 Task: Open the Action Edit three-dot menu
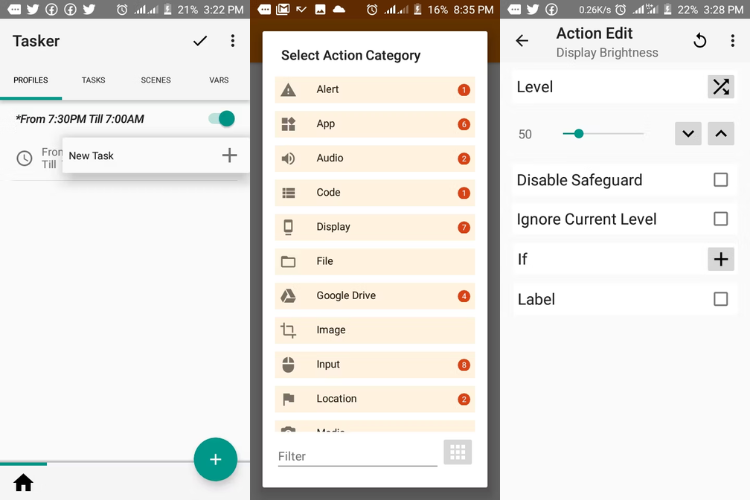[x=732, y=41]
